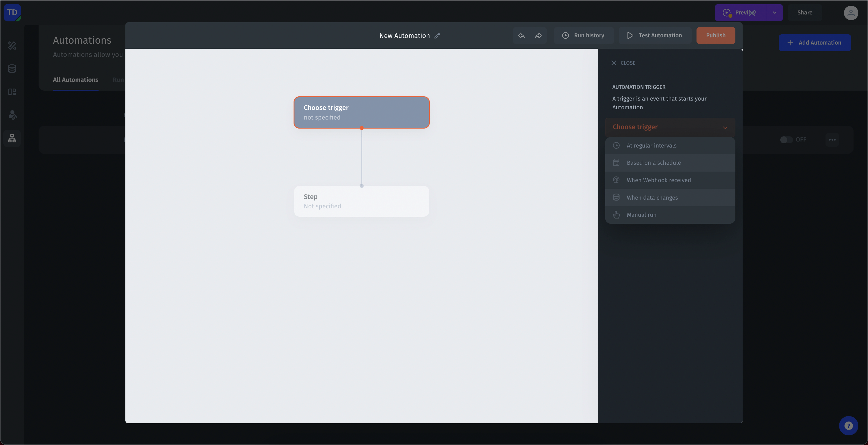Select the Automations icon in the sidebar

tap(12, 138)
